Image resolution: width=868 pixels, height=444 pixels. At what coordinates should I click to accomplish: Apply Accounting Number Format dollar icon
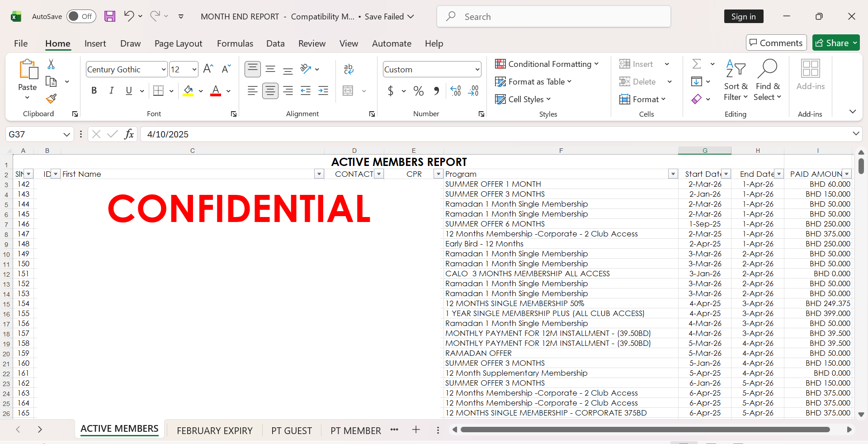point(391,91)
